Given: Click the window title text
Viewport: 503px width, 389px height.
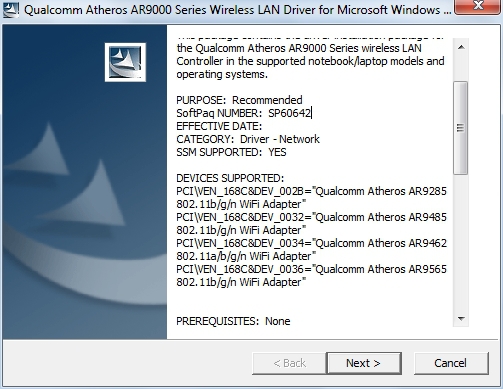Looking at the screenshot, I should click(x=238, y=10).
